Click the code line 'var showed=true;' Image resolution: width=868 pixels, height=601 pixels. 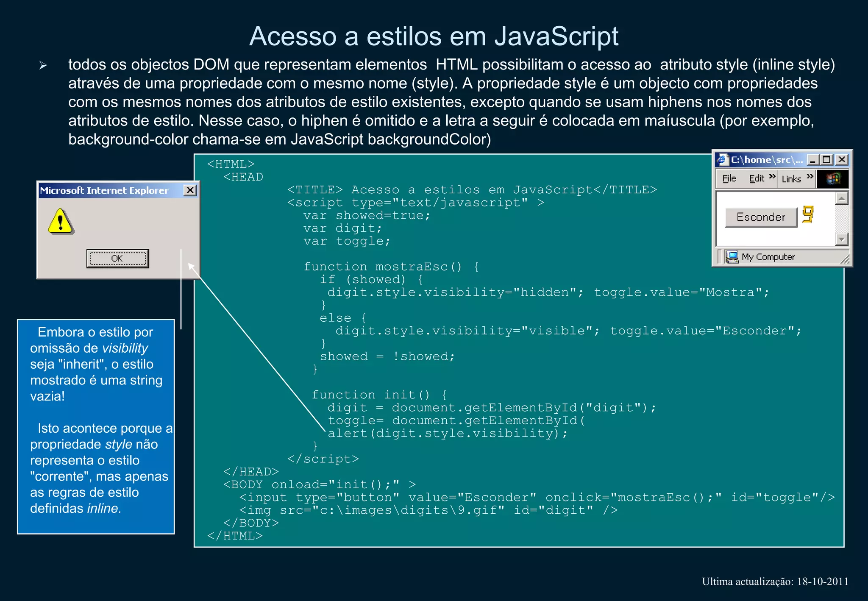click(367, 215)
